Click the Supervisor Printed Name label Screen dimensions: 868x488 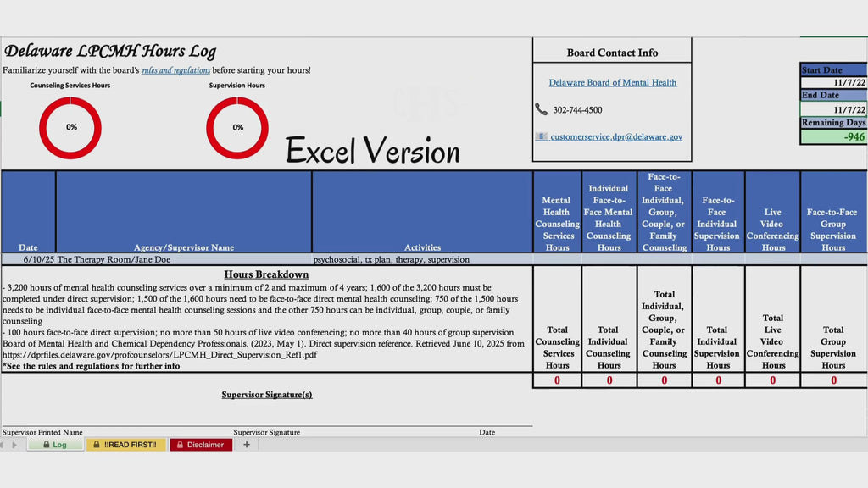[x=42, y=432]
